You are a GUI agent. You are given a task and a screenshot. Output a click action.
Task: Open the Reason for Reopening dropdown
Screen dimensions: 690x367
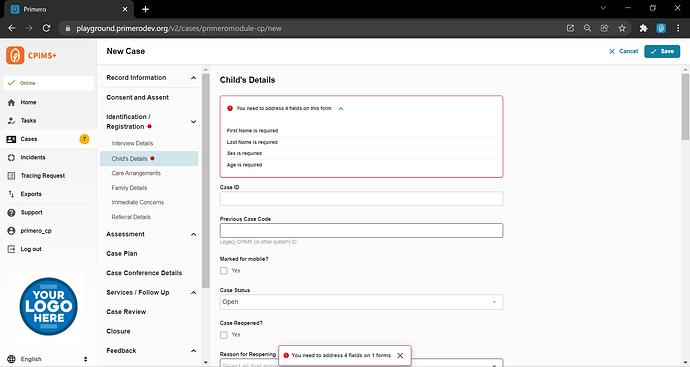tap(361, 363)
